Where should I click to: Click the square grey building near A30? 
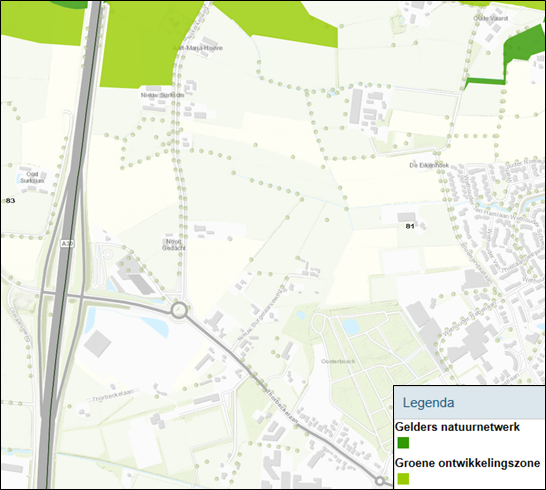coord(98,343)
